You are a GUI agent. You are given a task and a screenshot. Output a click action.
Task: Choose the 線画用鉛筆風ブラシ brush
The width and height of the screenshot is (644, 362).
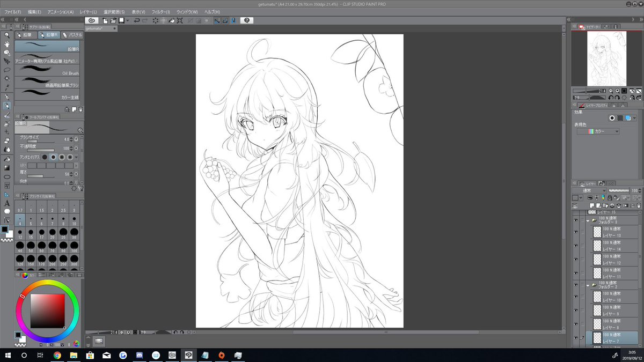[47, 83]
